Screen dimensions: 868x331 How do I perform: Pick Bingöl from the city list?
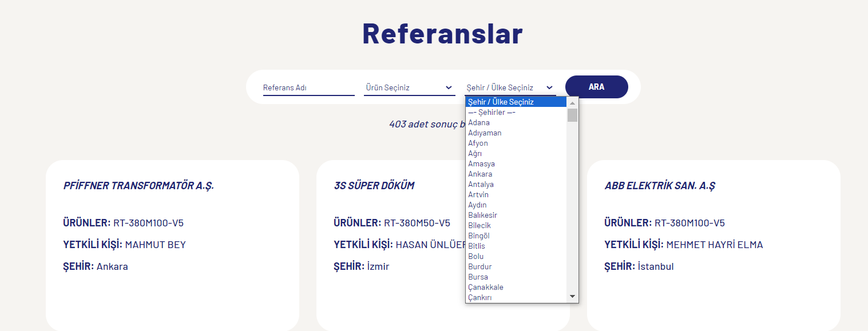516,236
